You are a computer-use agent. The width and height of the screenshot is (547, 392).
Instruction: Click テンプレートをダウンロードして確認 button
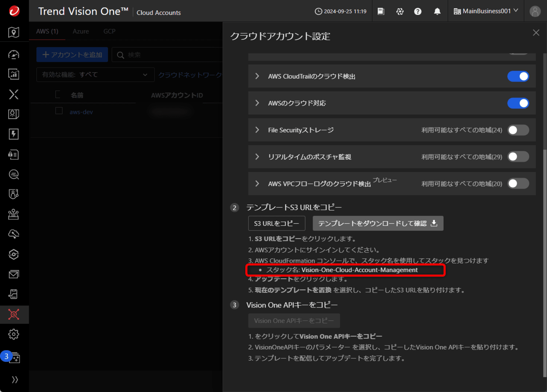[x=378, y=223]
